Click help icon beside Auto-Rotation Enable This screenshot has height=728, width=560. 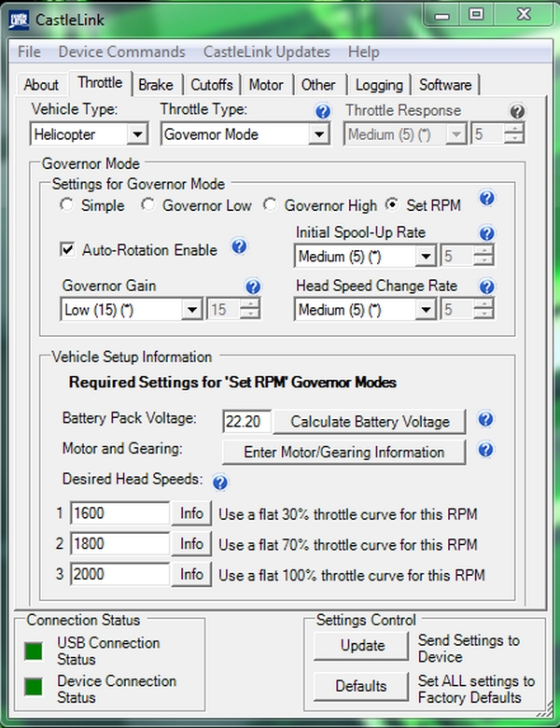(239, 246)
